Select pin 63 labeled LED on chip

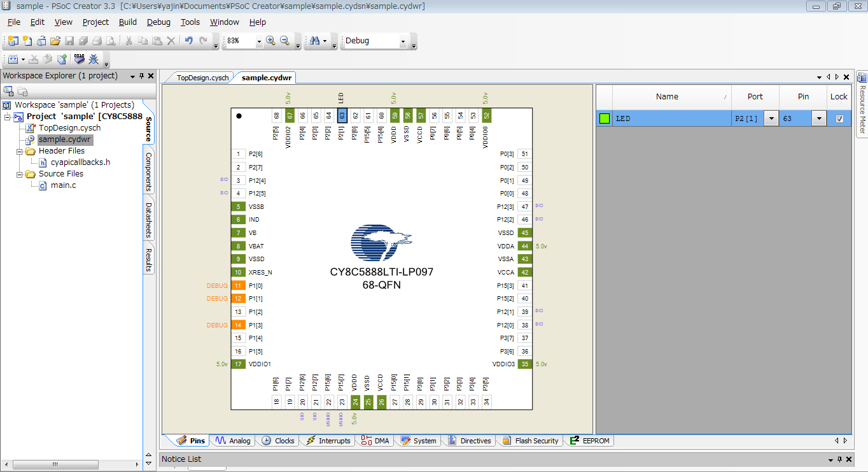(342, 116)
